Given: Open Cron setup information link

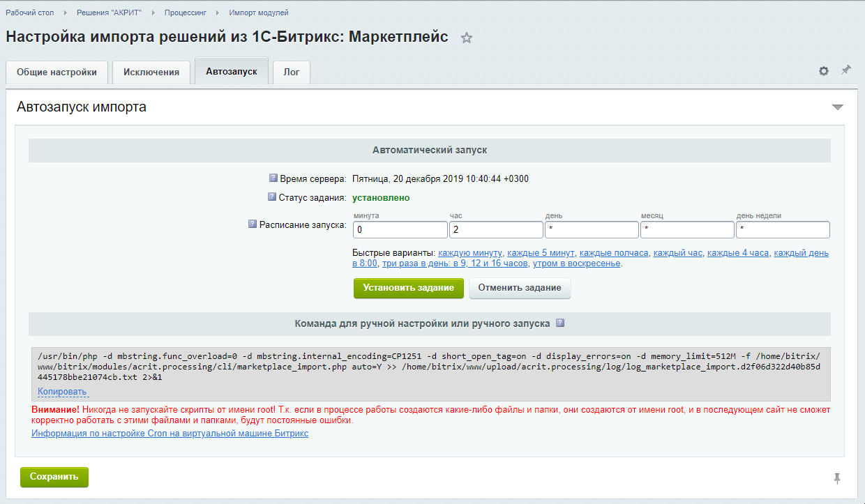Looking at the screenshot, I should (170, 434).
